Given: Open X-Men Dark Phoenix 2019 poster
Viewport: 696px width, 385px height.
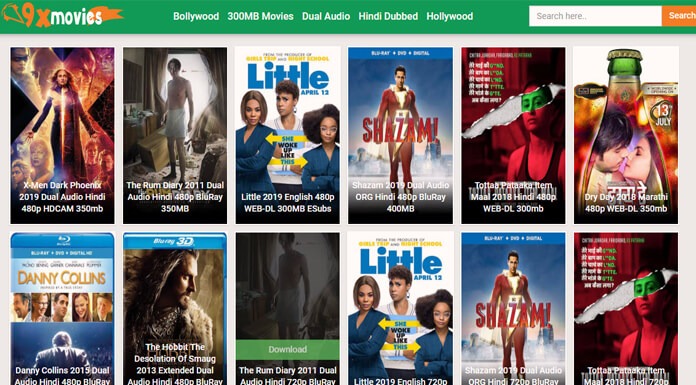Looking at the screenshot, I should click(x=62, y=135).
